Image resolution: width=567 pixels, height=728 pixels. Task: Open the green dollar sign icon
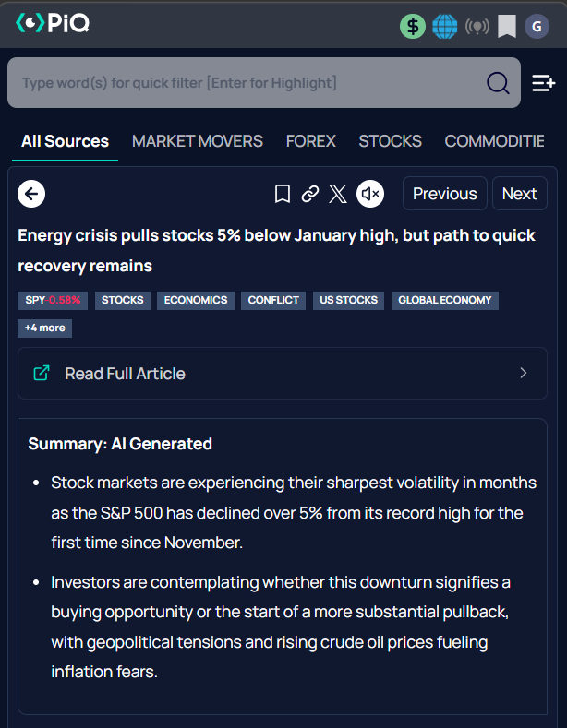coord(413,26)
